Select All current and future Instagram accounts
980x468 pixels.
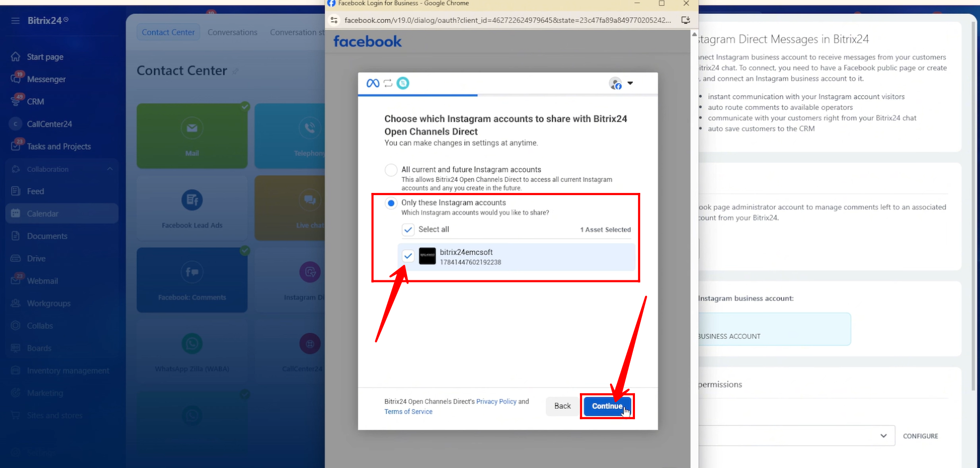tap(391, 170)
